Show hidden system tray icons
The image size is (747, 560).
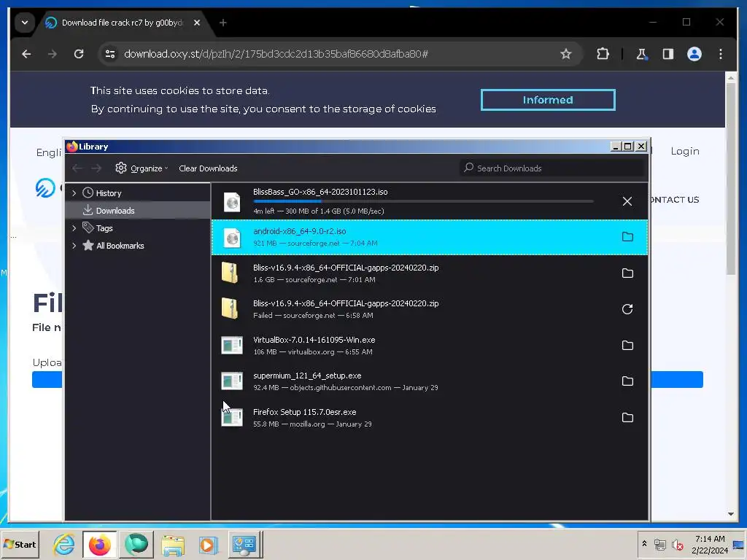pyautogui.click(x=645, y=543)
